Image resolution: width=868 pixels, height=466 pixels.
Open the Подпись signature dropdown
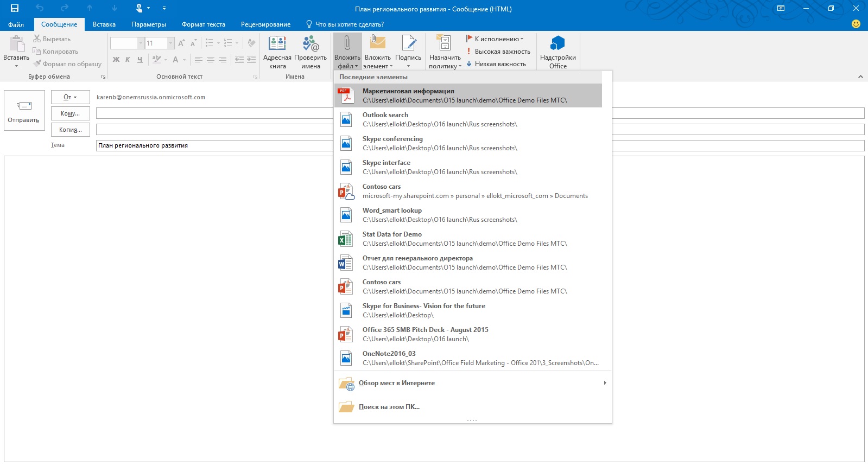pos(408,52)
